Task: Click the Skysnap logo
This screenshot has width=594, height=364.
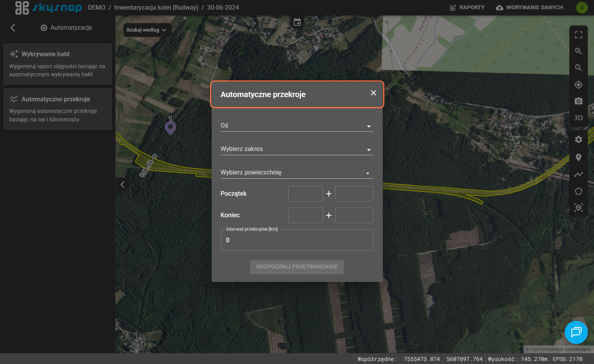Action: coord(48,8)
